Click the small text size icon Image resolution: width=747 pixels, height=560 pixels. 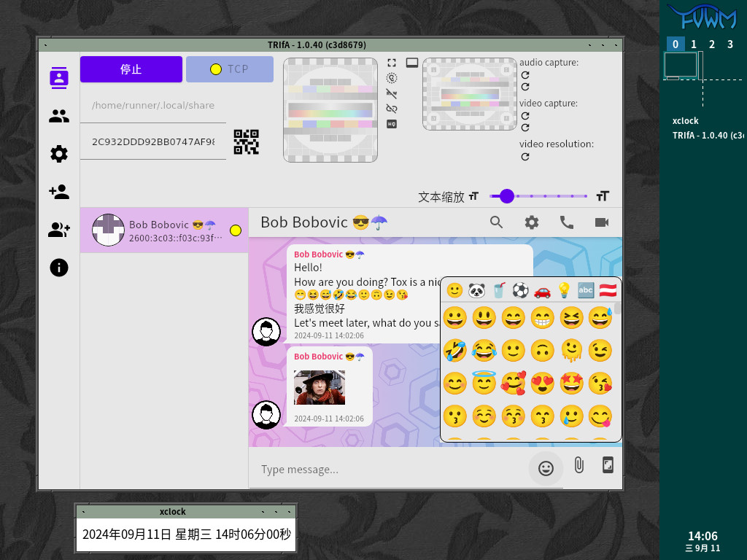pos(473,196)
